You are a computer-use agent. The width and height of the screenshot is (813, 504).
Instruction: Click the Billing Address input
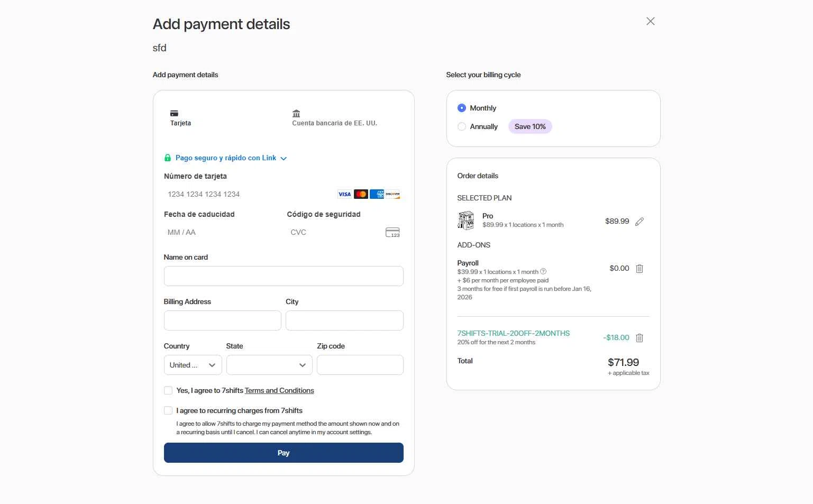point(223,320)
